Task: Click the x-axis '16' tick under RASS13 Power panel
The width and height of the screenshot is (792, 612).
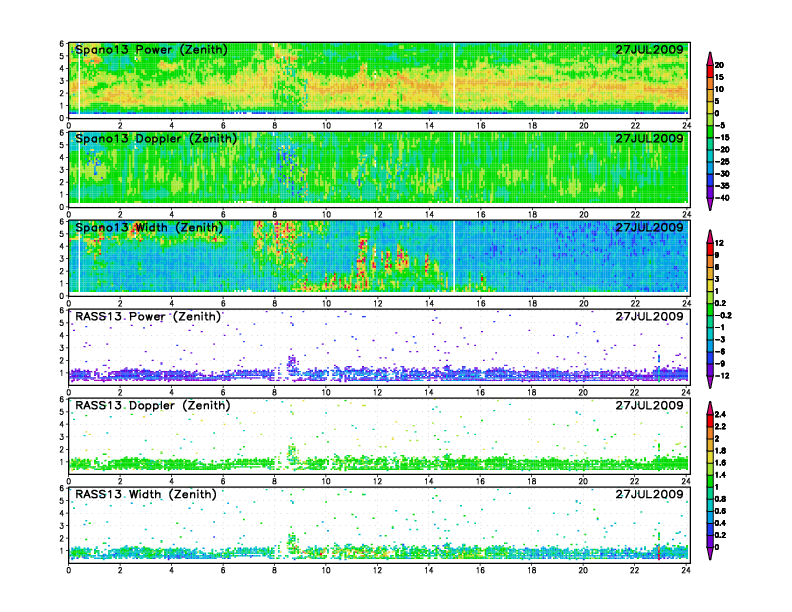Action: 480,392
